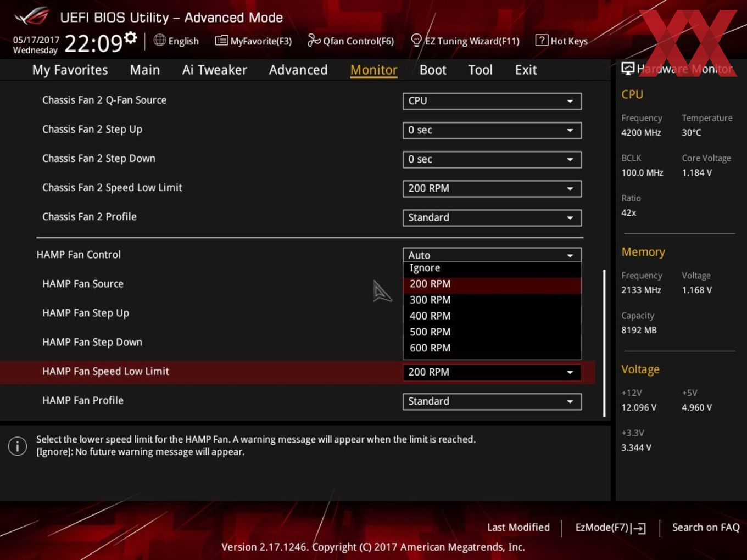Pick 400 RPM option
The height and width of the screenshot is (560, 747).
[492, 316]
